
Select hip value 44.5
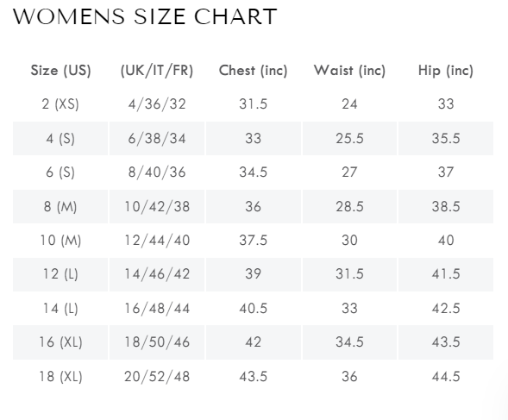[446, 376]
